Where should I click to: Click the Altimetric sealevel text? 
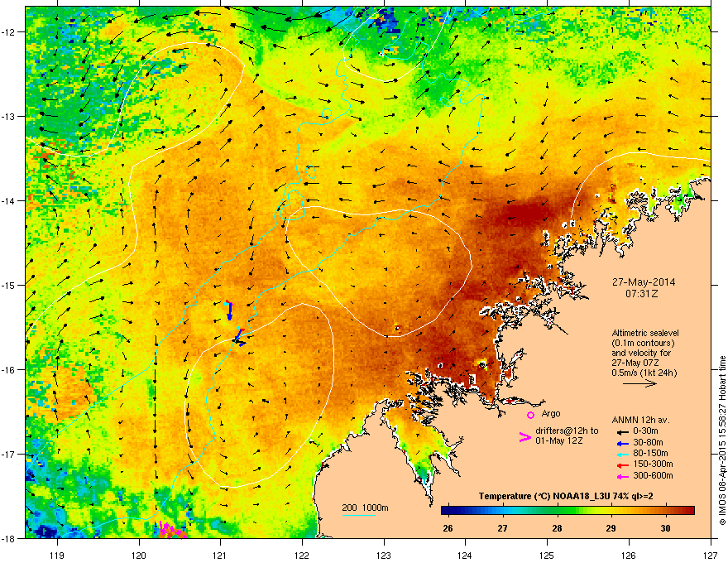[x=645, y=333]
